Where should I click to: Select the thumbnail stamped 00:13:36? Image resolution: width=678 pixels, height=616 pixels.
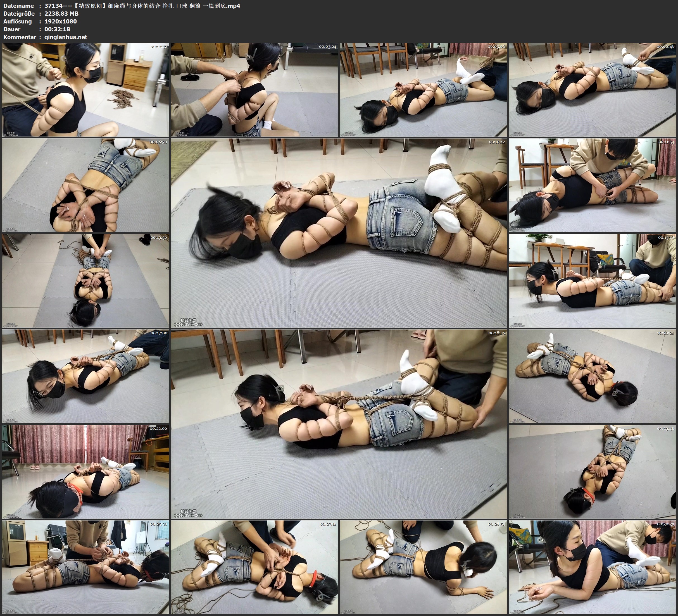tap(85, 280)
